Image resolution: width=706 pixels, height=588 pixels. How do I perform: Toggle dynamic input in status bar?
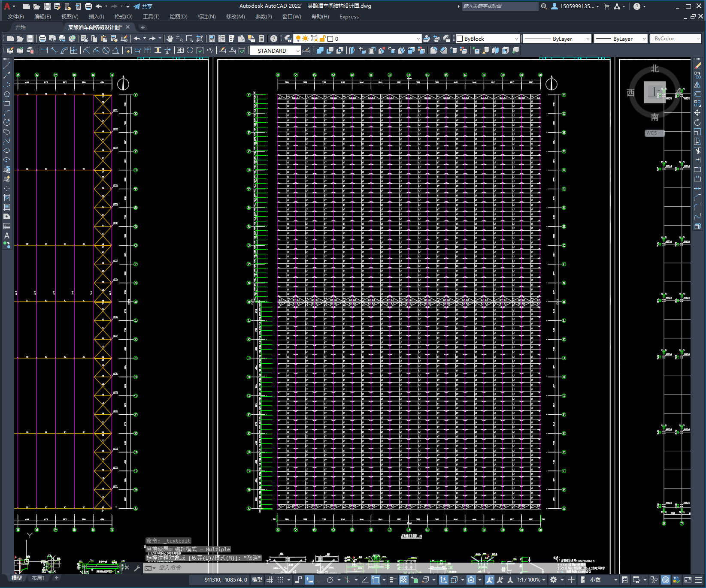point(309,580)
